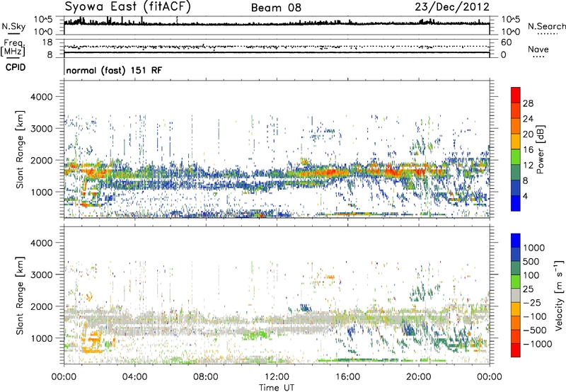Click the '2000' tick on power panel
This screenshot has height=392, width=566.
click(x=41, y=160)
